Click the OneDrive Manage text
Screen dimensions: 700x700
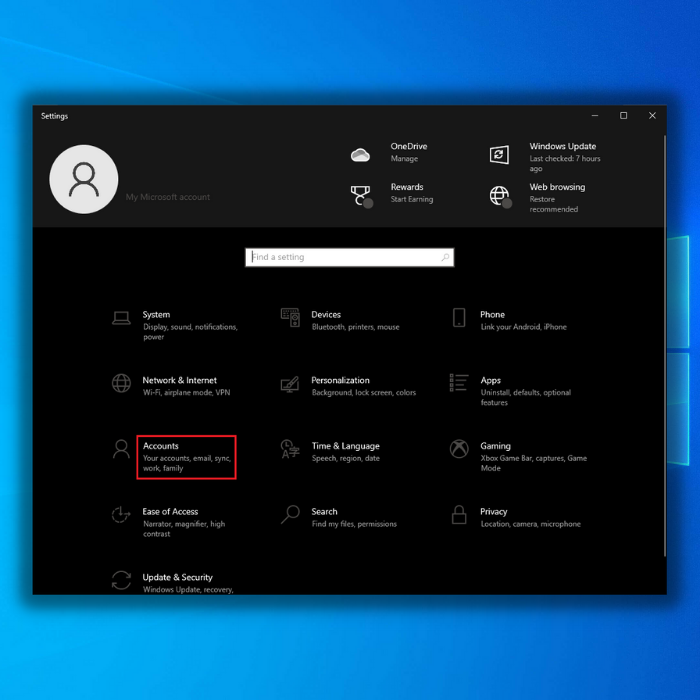tap(404, 158)
